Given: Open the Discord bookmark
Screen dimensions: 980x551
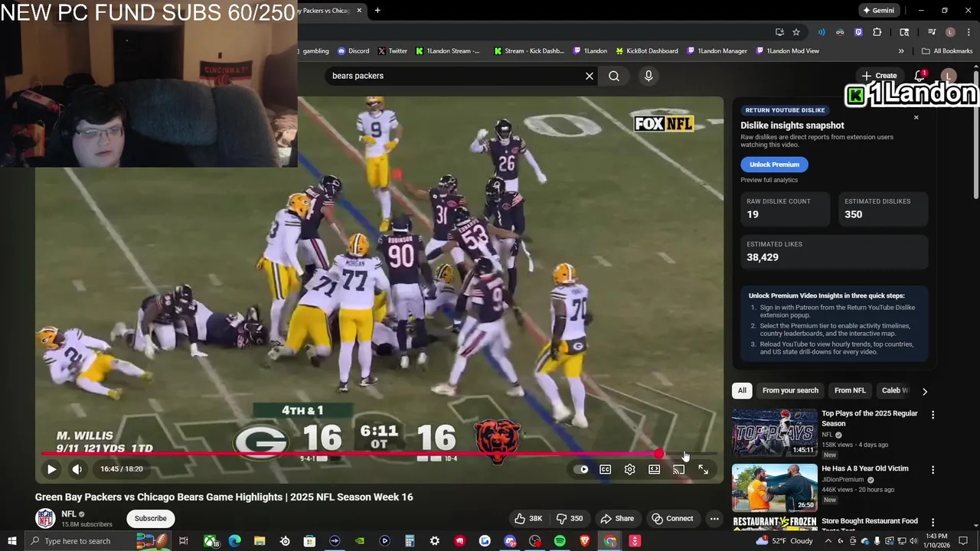Looking at the screenshot, I should [353, 51].
